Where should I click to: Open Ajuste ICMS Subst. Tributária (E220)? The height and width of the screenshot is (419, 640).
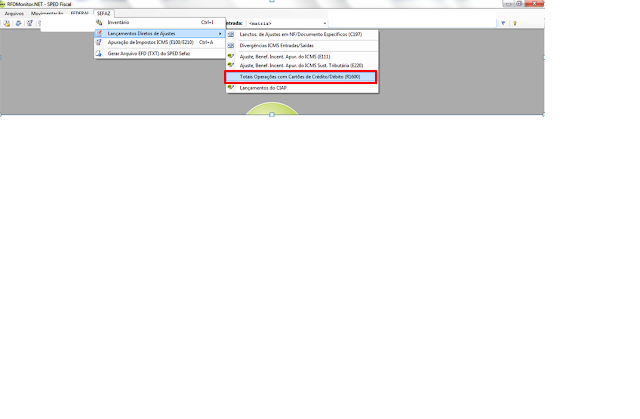(302, 65)
